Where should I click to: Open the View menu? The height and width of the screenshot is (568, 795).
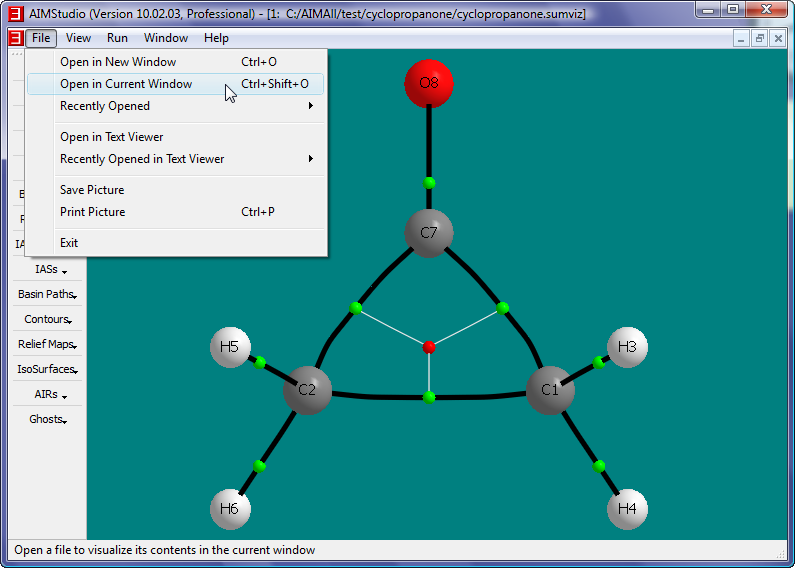pyautogui.click(x=78, y=38)
